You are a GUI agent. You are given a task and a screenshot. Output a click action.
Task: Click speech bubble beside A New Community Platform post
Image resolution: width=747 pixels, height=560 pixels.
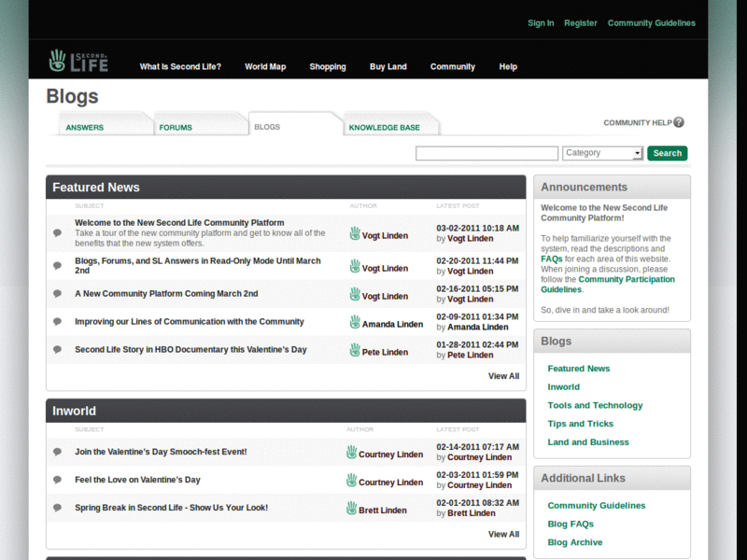pos(57,294)
